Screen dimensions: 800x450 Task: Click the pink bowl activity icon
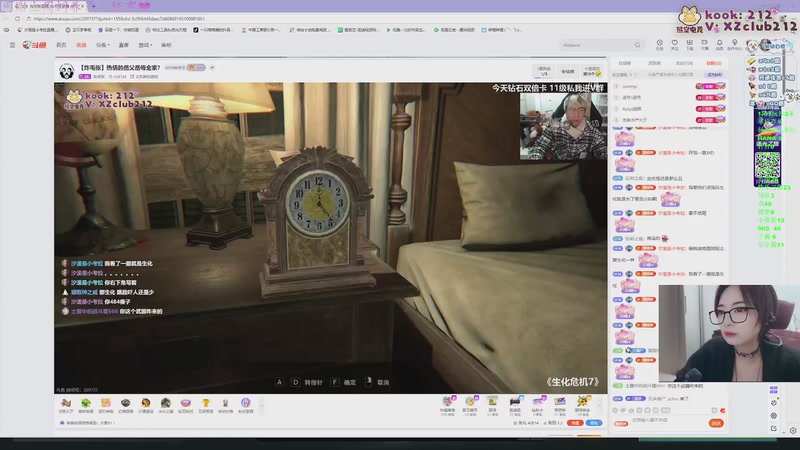pyautogui.click(x=186, y=405)
